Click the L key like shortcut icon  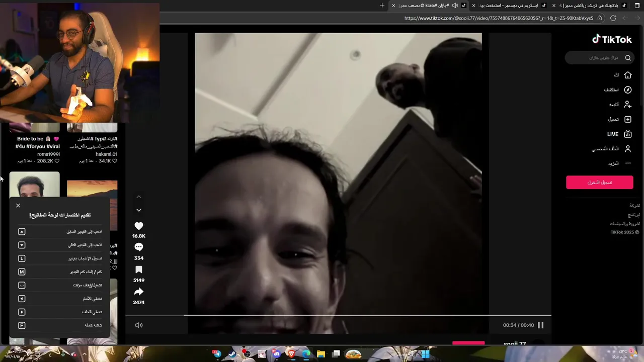pos(22,258)
